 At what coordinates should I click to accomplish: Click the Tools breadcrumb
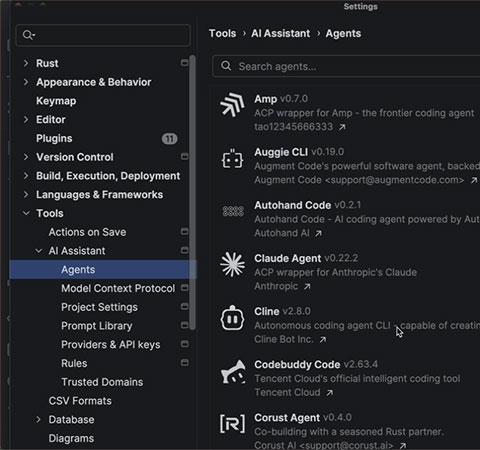(222, 33)
